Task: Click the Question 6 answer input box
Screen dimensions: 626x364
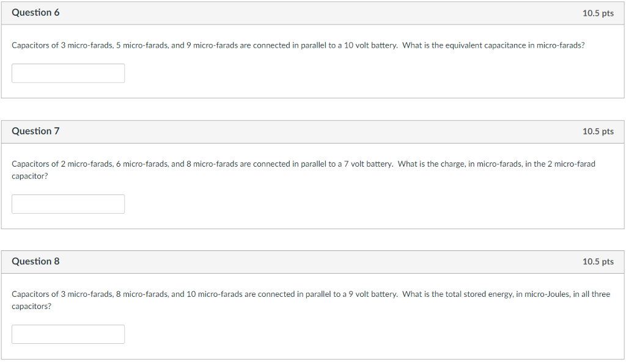Action: [68, 73]
